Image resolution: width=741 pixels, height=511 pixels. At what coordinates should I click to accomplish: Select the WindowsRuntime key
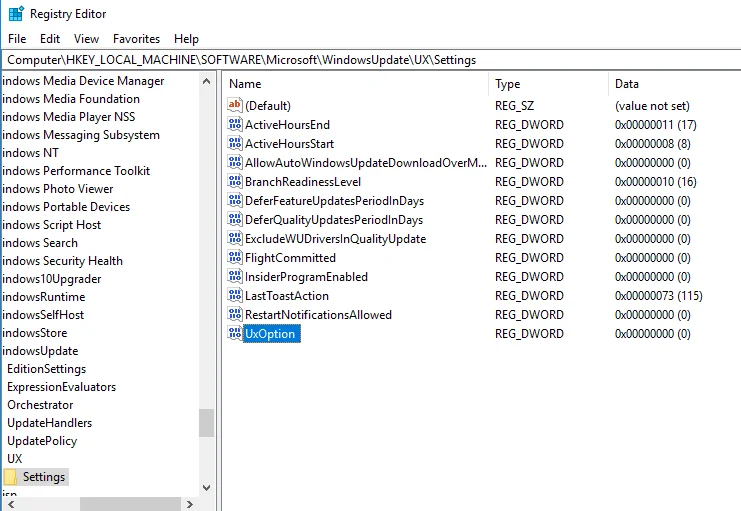point(43,296)
